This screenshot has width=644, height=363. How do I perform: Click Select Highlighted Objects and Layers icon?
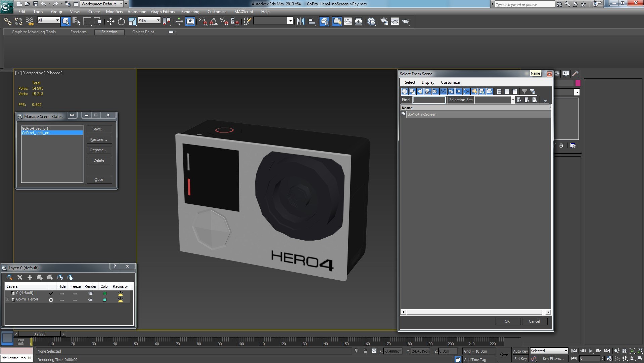point(40,277)
